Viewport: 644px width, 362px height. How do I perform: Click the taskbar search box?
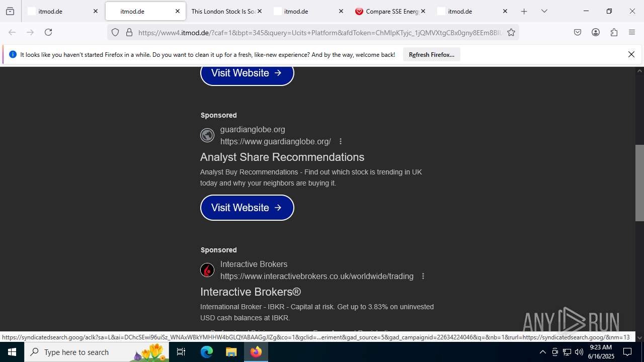click(x=97, y=352)
